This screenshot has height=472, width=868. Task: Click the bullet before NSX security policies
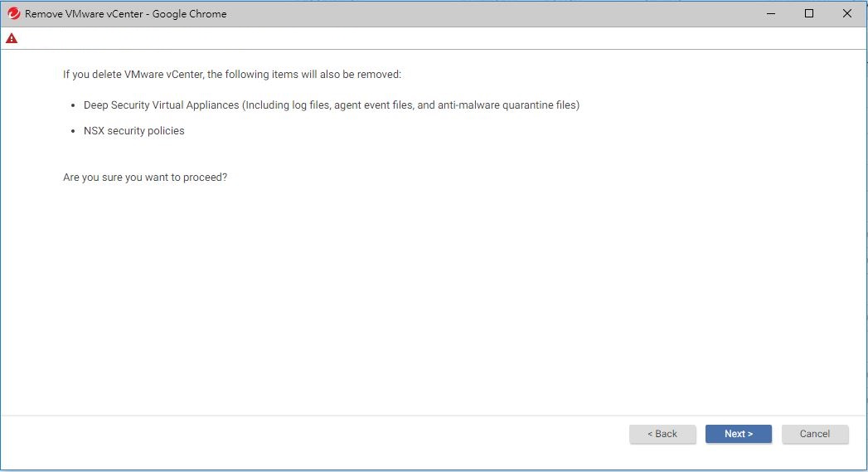(74, 132)
